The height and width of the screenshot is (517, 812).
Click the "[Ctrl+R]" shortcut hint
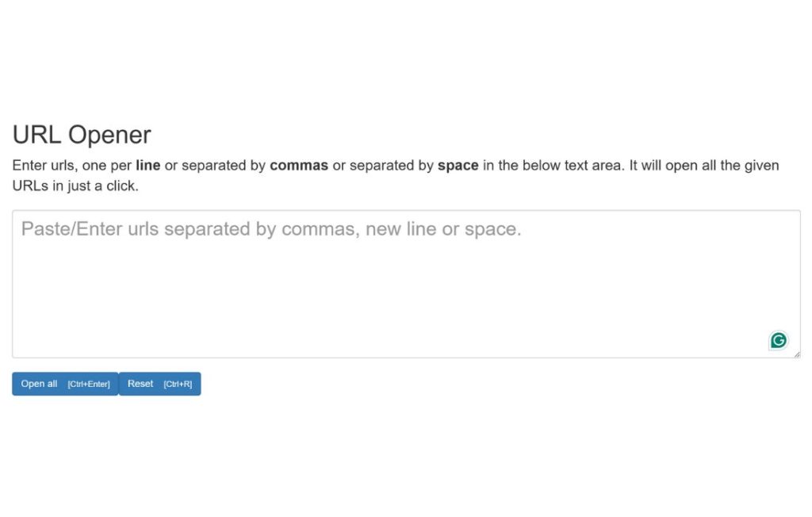pyautogui.click(x=178, y=385)
